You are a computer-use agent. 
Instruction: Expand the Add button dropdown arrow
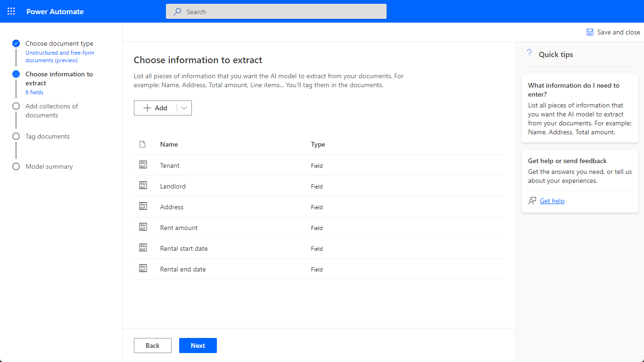tap(183, 107)
